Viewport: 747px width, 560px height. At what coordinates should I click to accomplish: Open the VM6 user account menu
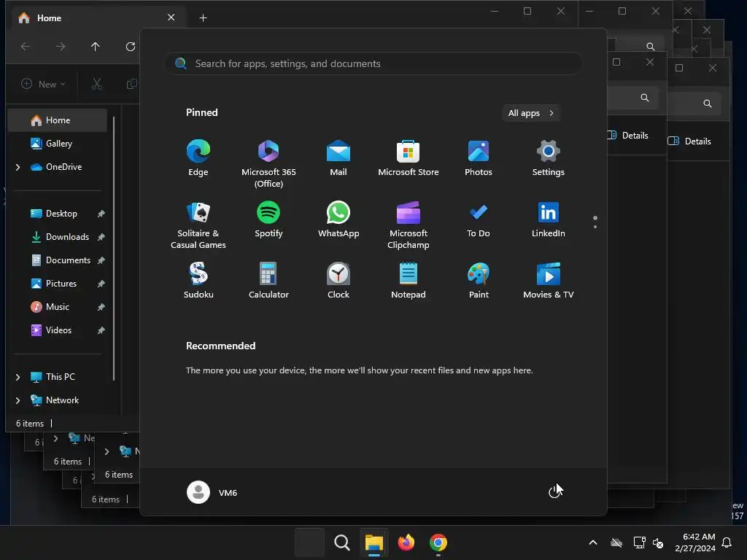coord(212,492)
